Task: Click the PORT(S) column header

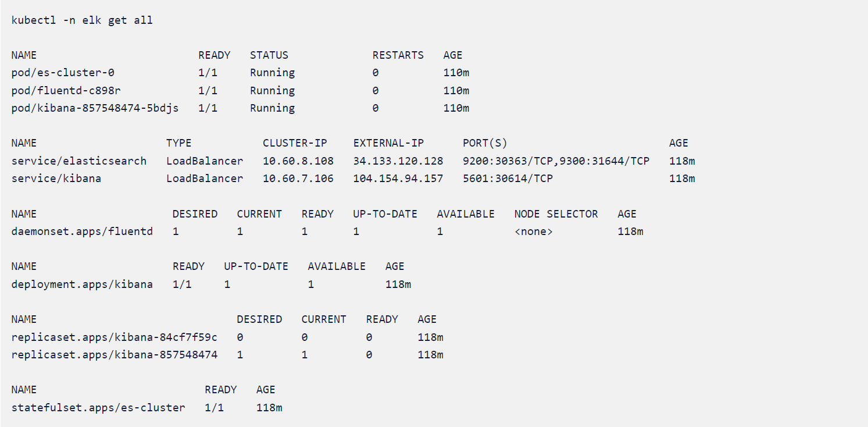Action: [x=485, y=143]
